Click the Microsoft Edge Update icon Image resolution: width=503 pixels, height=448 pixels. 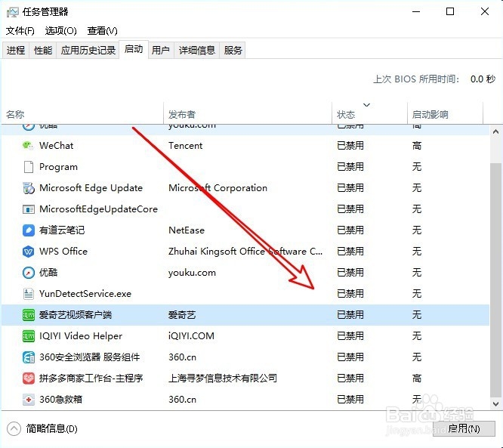tap(28, 188)
